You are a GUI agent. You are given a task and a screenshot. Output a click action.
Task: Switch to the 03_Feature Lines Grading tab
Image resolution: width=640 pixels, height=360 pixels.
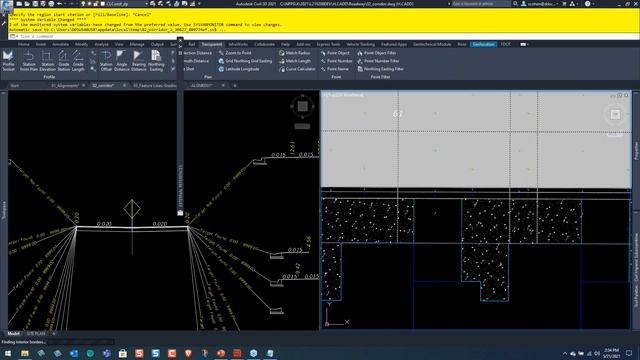[155, 86]
